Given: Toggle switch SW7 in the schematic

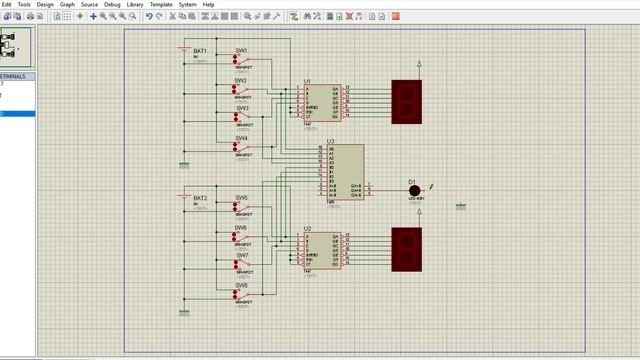Looking at the screenshot, I should click(242, 264).
